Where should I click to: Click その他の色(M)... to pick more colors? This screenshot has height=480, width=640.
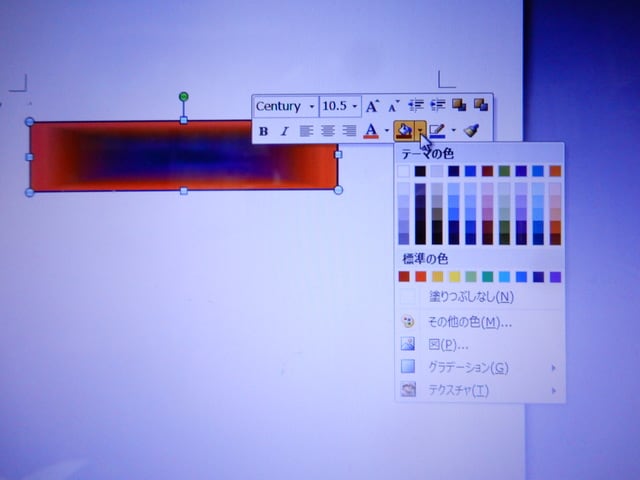(x=470, y=322)
